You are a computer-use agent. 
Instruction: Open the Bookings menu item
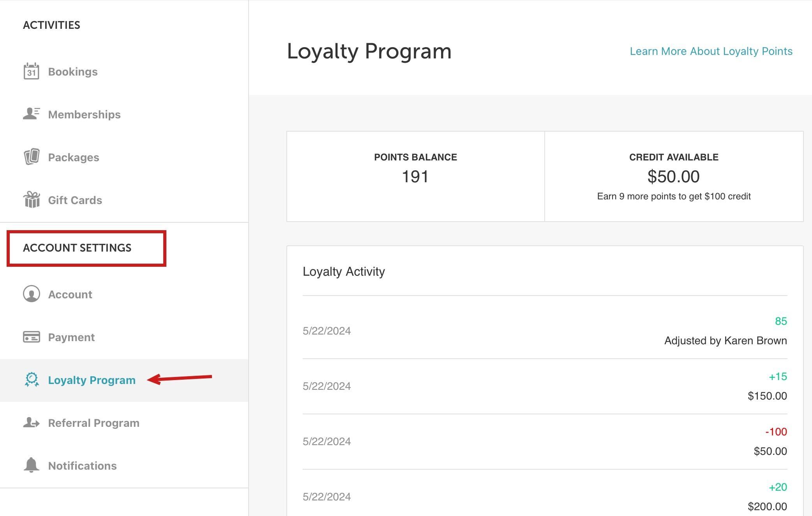tap(72, 72)
